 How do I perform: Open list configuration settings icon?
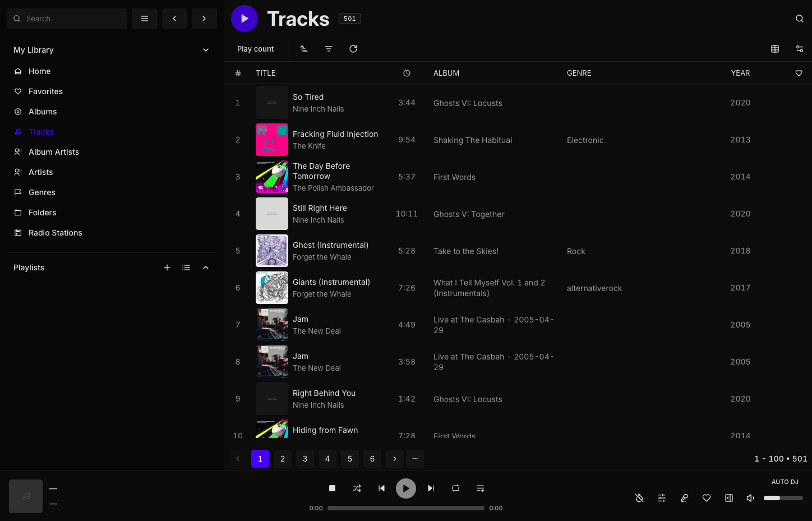tap(800, 49)
